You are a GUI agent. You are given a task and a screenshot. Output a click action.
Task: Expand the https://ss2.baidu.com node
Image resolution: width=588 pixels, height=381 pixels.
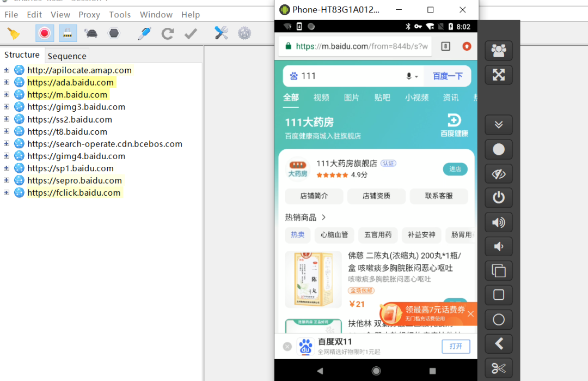[7, 119]
